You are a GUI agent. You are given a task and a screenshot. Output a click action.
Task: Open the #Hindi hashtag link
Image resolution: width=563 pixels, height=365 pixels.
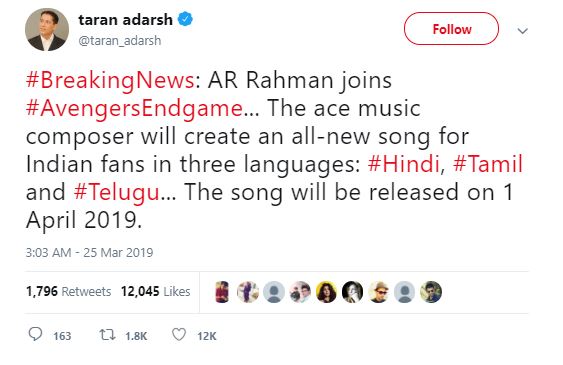404,164
